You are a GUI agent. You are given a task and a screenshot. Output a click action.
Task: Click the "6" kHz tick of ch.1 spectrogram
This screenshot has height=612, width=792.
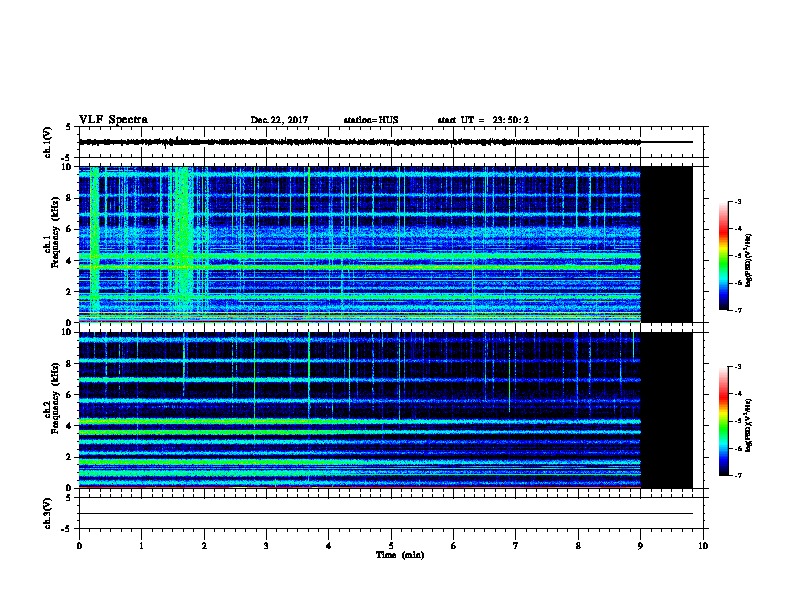(x=70, y=229)
